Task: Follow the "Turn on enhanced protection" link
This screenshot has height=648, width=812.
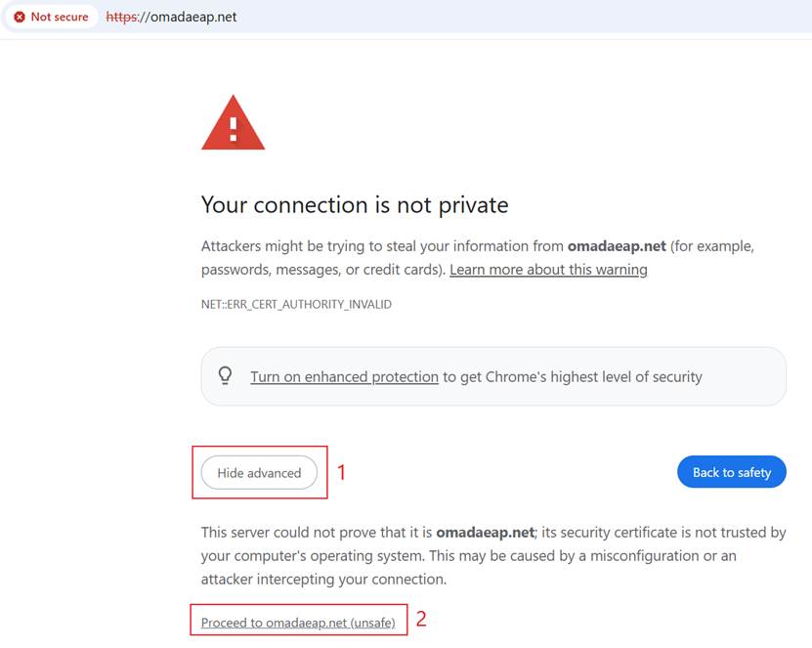Action: [x=343, y=376]
